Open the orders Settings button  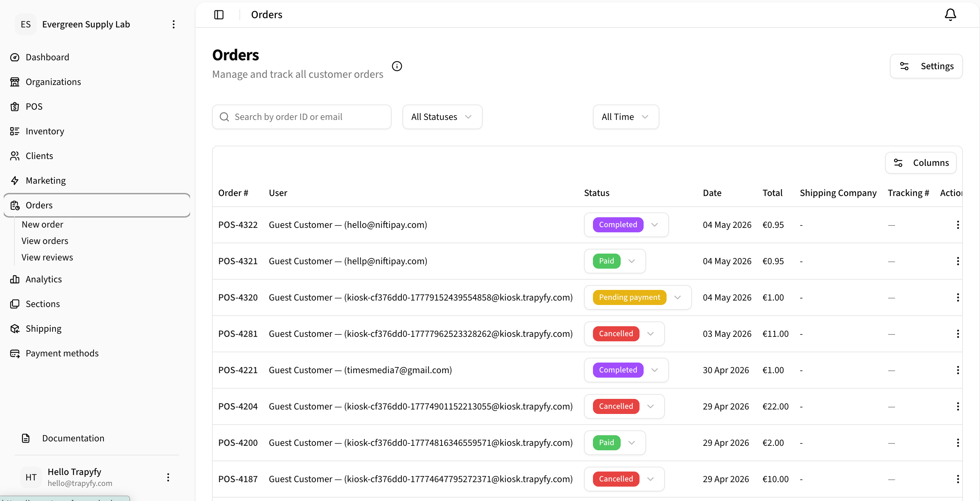click(x=926, y=66)
